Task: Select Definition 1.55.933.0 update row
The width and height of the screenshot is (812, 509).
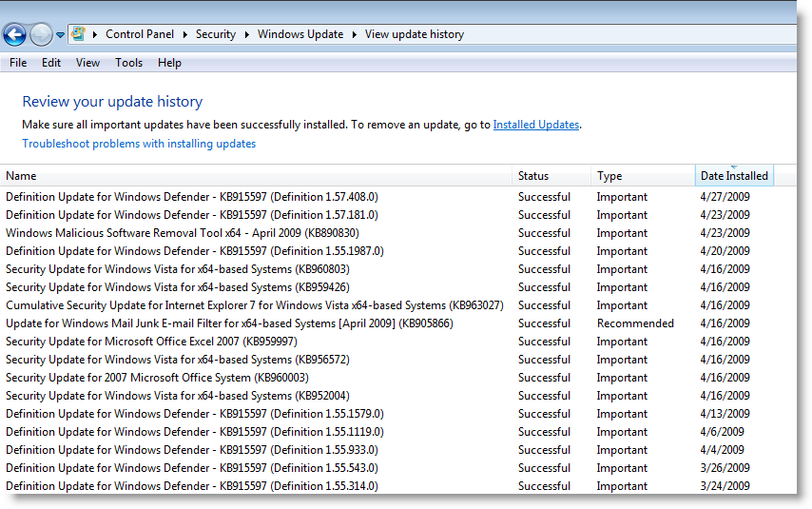Action: (398, 450)
